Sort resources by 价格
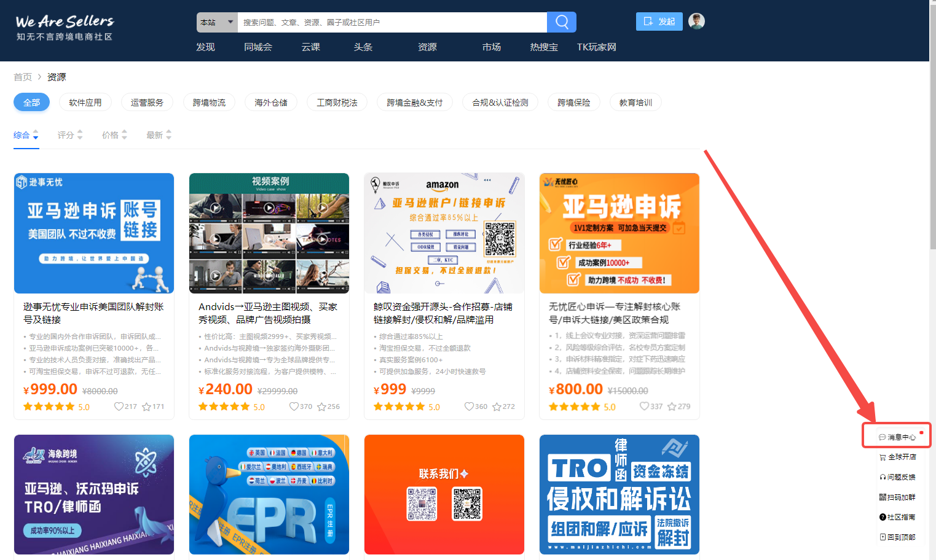The width and height of the screenshot is (936, 560). click(114, 135)
